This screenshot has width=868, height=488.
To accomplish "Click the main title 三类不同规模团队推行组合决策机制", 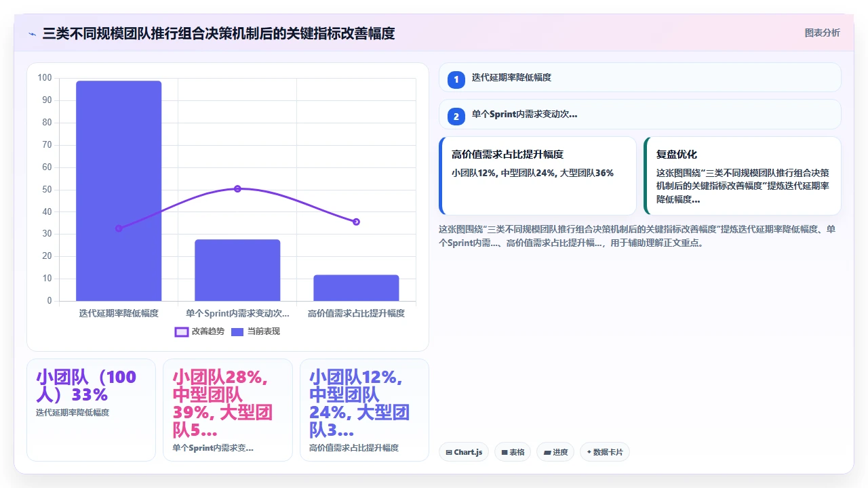I will coord(218,33).
